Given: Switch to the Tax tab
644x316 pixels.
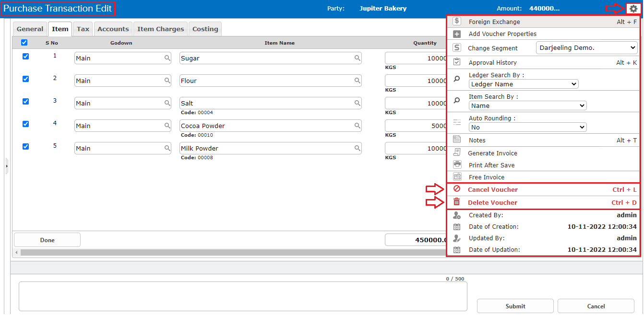Looking at the screenshot, I should [83, 29].
